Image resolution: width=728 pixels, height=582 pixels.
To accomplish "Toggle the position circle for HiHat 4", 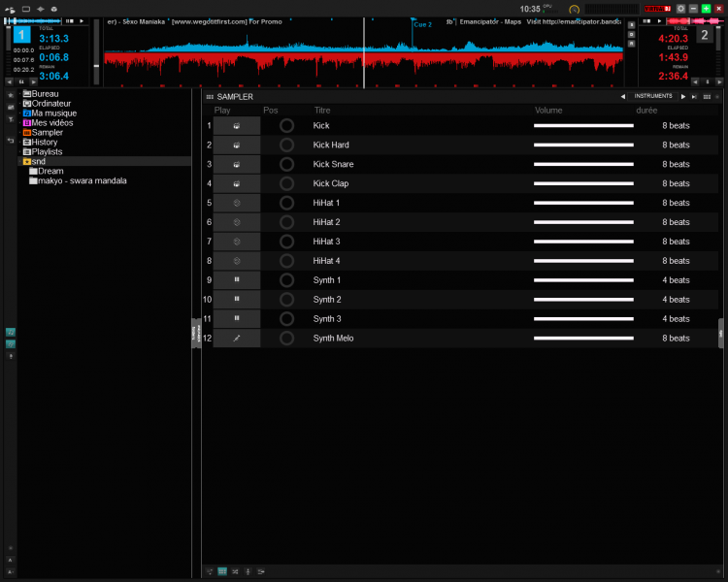I will [287, 261].
